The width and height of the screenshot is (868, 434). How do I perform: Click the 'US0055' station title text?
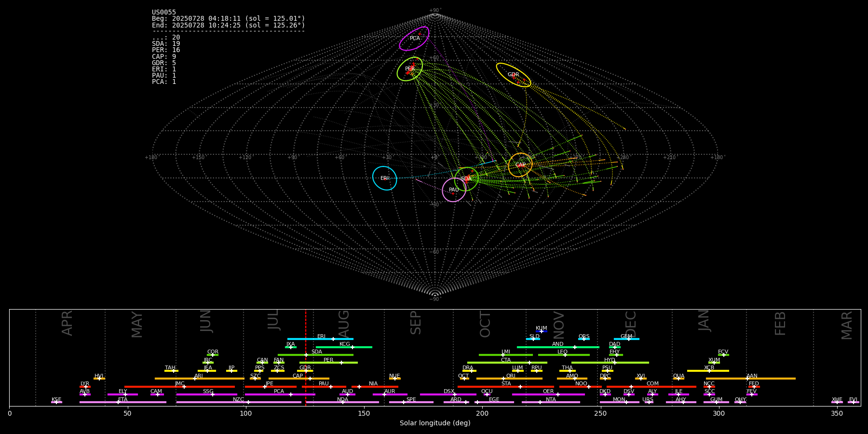[164, 13]
